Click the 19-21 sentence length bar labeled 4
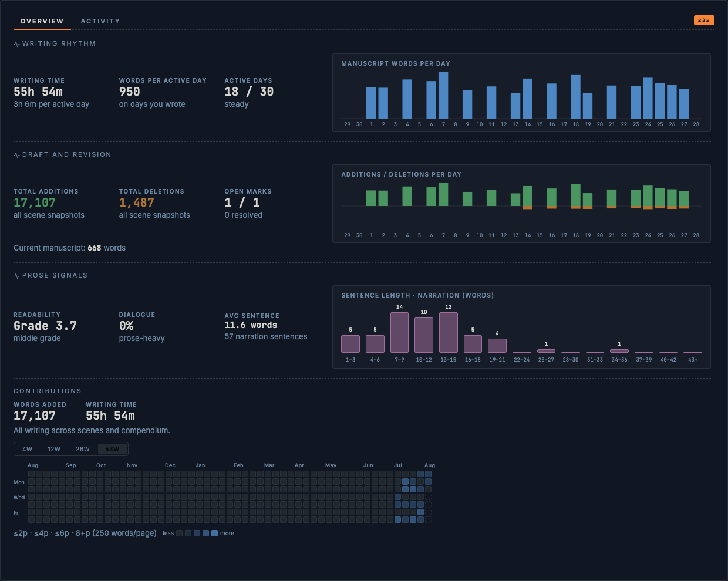This screenshot has height=581, width=728. click(x=497, y=345)
